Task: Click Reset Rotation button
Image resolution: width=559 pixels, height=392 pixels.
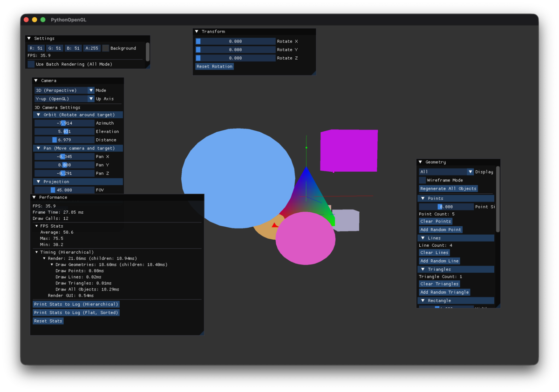Action: pos(214,67)
